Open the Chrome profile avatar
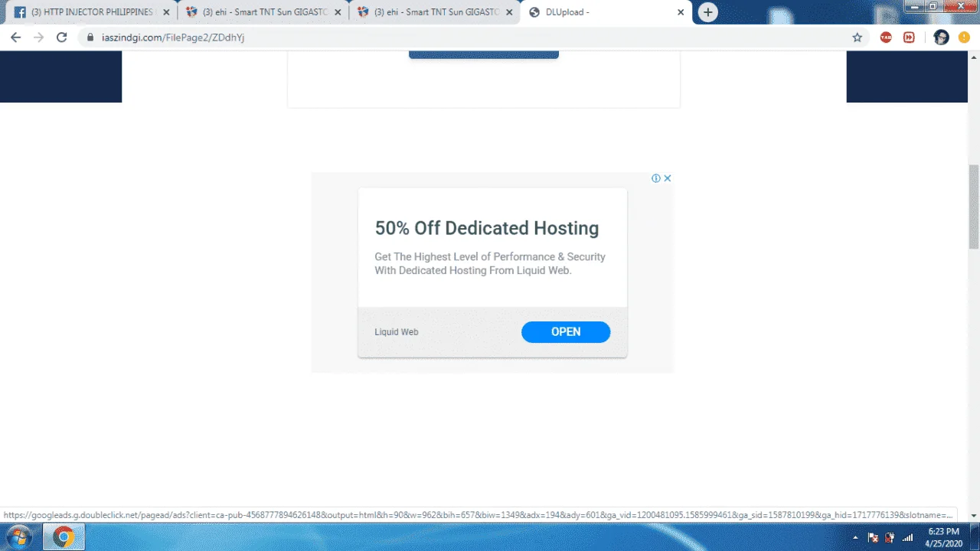 pyautogui.click(x=942, y=37)
